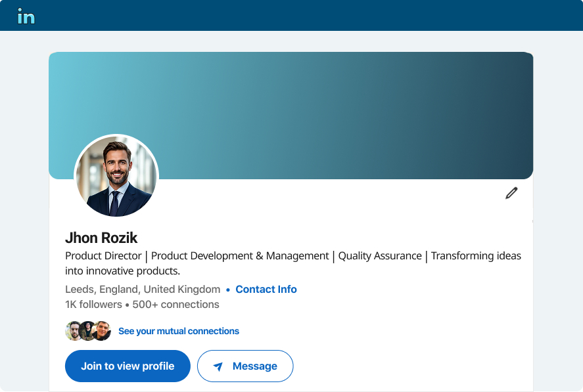The height and width of the screenshot is (392, 583).
Task: Follow the See your mutual connections link
Action: (179, 331)
